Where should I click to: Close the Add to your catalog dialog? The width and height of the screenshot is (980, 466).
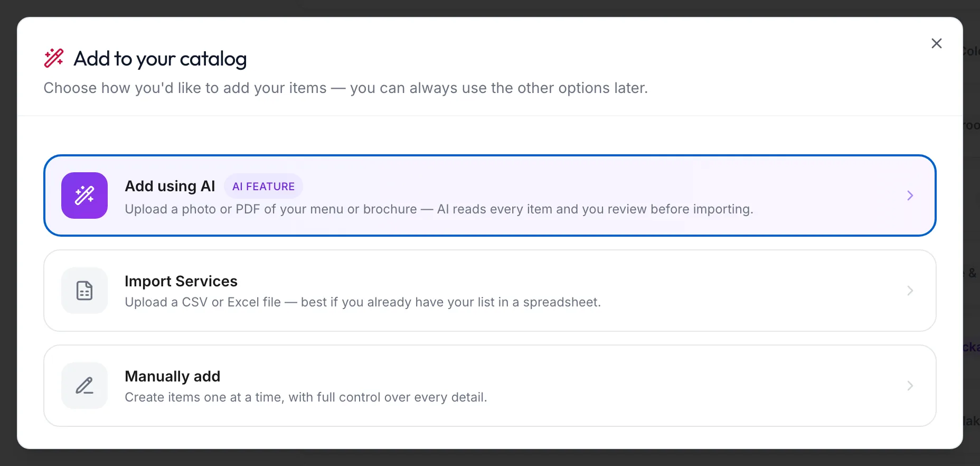point(936,43)
